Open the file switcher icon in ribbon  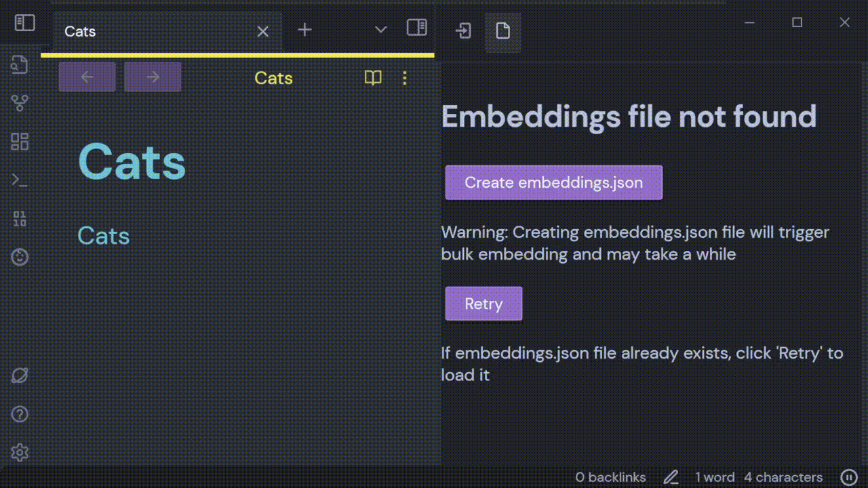tap(20, 65)
